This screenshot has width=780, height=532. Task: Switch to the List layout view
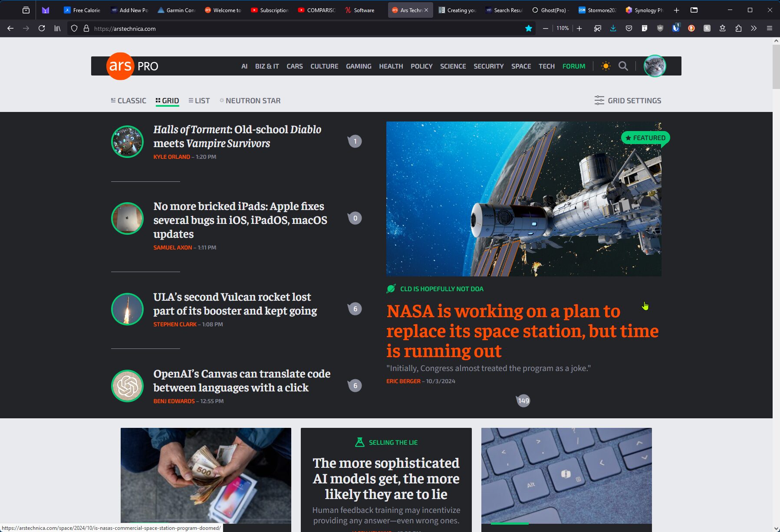[x=199, y=101]
